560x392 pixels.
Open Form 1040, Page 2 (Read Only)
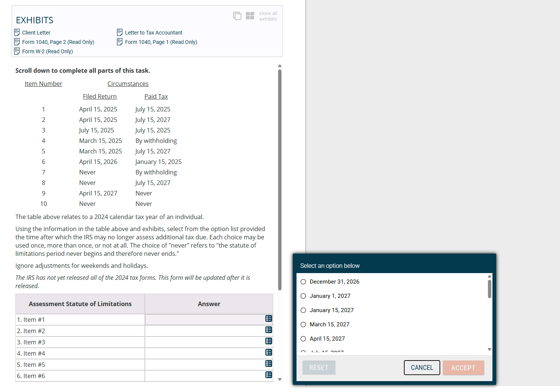(58, 42)
